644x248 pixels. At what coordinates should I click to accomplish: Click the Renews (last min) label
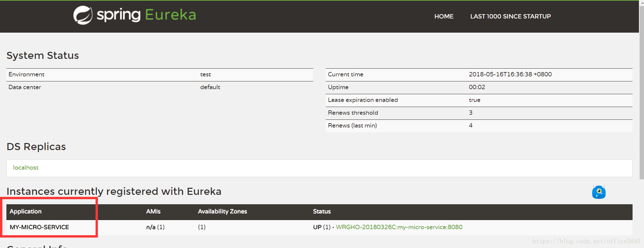coord(352,126)
